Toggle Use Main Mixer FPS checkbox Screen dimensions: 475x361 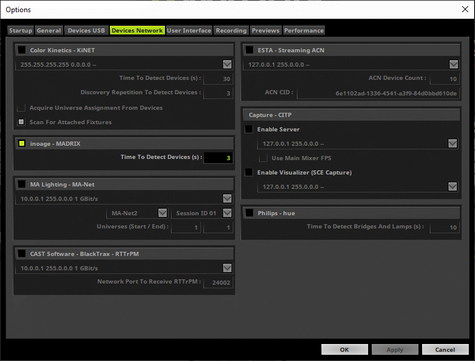(263, 158)
